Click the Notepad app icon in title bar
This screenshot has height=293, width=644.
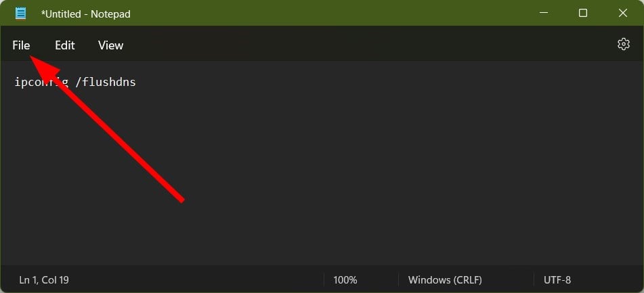tap(20, 14)
